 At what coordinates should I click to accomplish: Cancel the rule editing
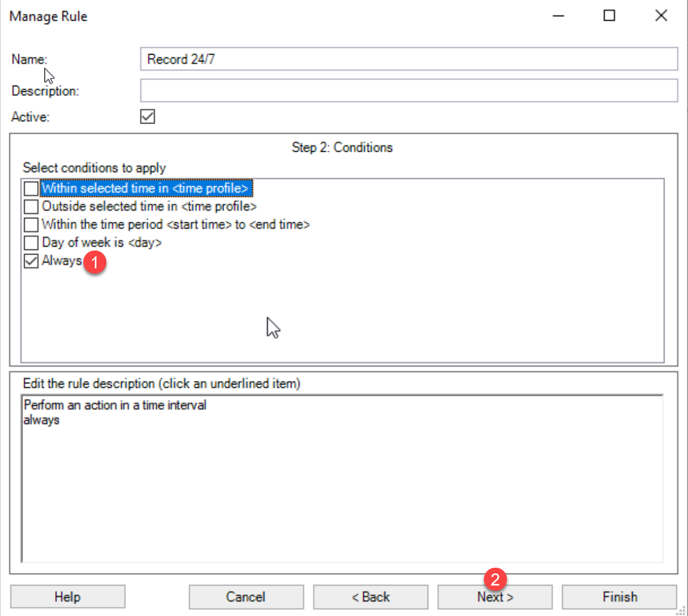coord(246,597)
